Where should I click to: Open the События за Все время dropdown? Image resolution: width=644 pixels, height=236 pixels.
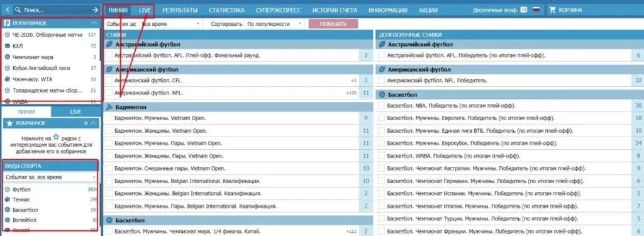click(171, 25)
